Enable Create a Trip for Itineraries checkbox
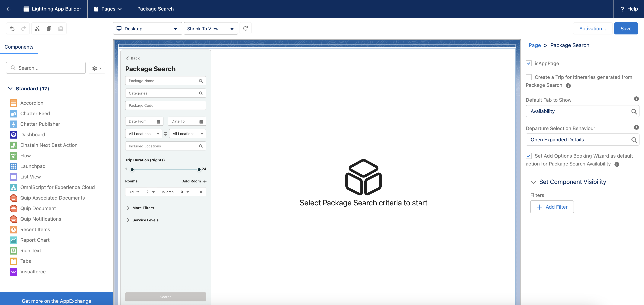Screen dimensions: 644x305 point(529,77)
